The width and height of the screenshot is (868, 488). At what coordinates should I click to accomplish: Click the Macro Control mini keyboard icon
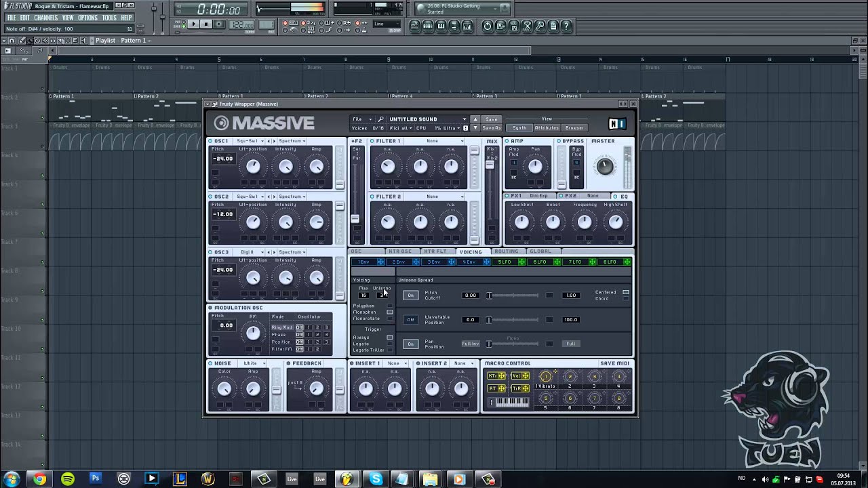[512, 402]
